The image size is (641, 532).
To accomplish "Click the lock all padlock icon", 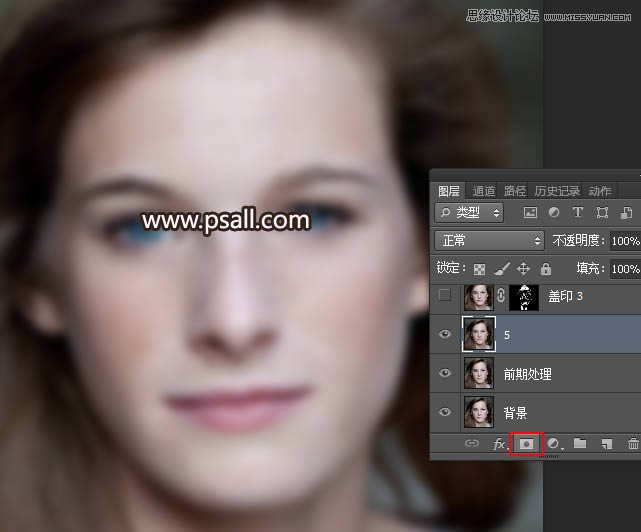I will pyautogui.click(x=545, y=269).
